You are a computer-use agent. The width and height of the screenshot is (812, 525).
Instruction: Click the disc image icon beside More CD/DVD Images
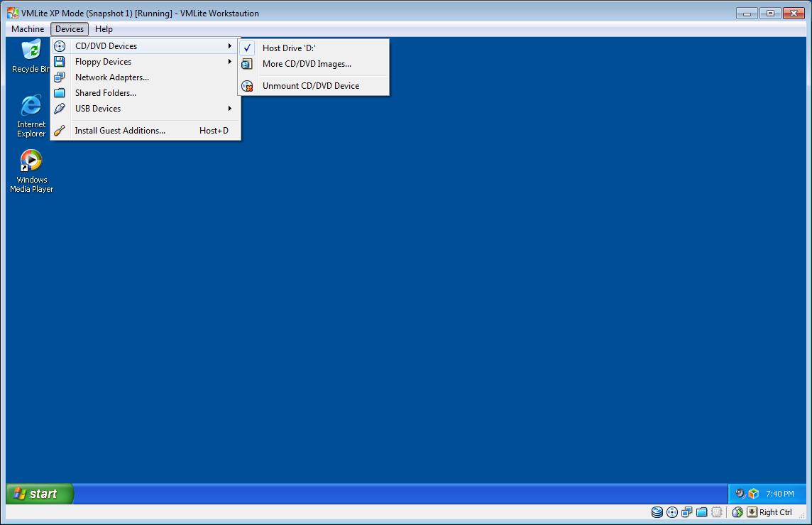click(247, 64)
